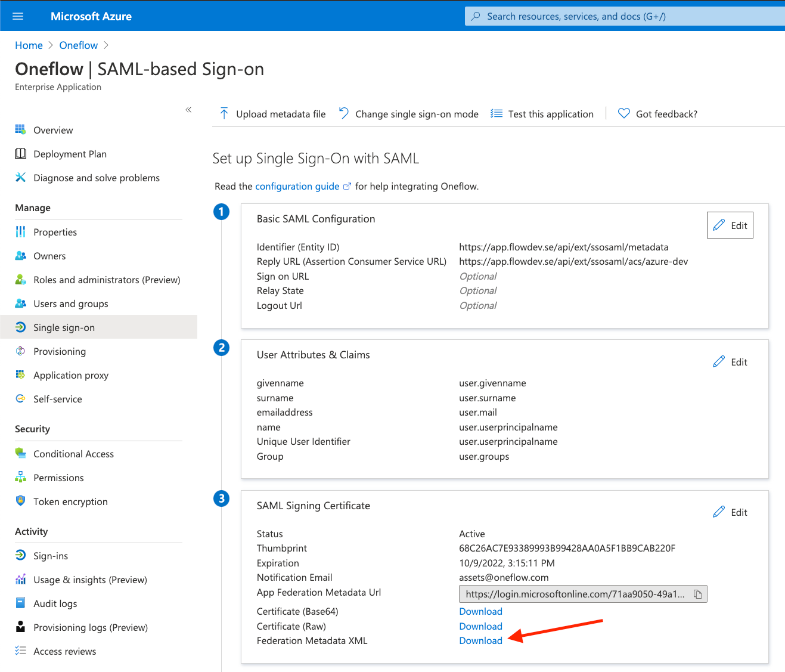Copy the App Federation Metadata Url

pyautogui.click(x=697, y=594)
